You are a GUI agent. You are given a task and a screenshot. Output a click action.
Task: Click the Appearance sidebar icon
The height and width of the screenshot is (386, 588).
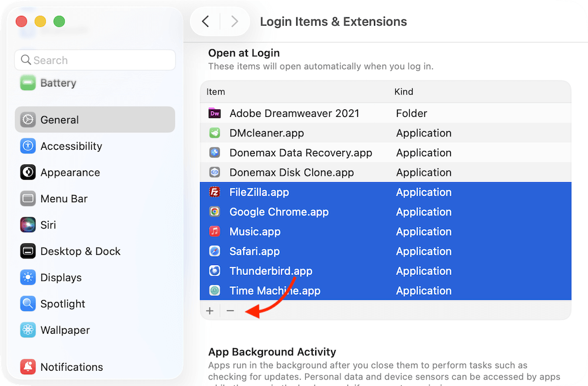[x=28, y=172]
